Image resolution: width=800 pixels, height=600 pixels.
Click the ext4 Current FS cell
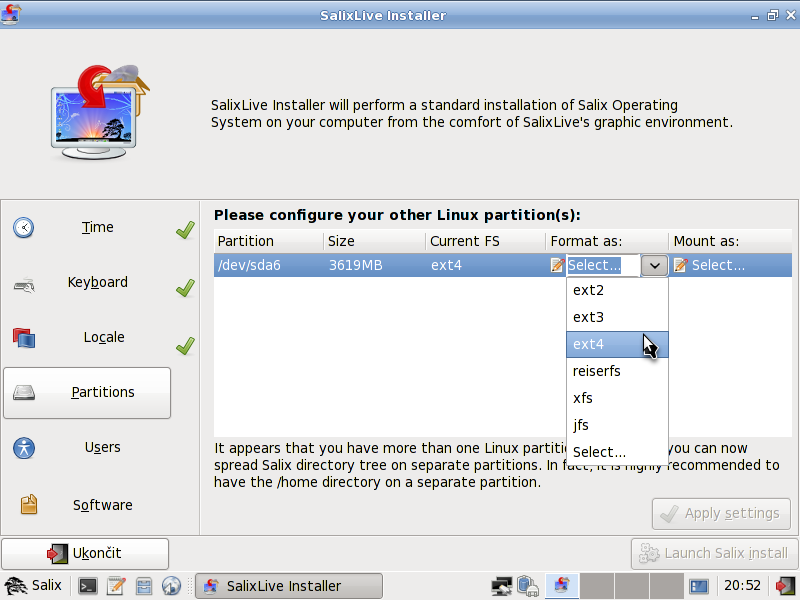point(446,265)
